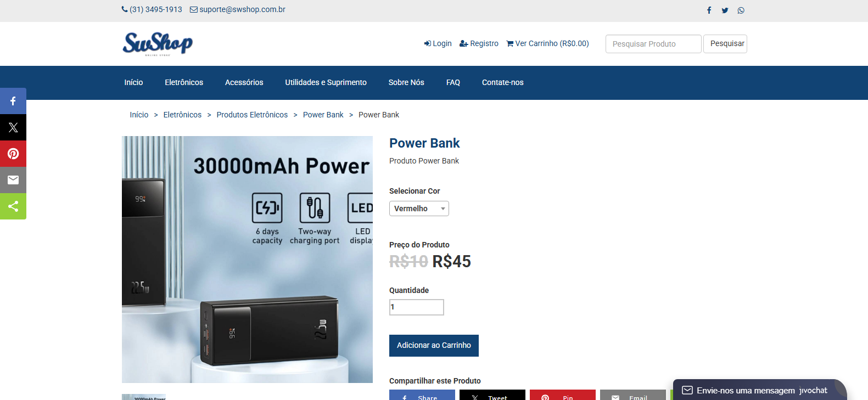Image resolution: width=868 pixels, height=400 pixels.
Task: Share on X from left sidebar
Action: point(13,127)
